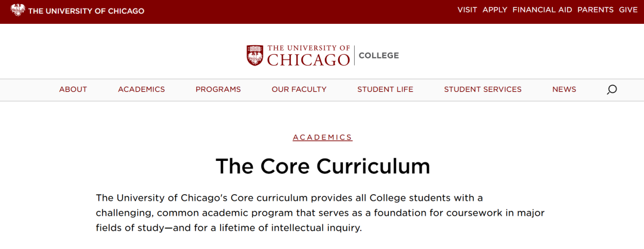Click the College label beside the logo
The image size is (644, 249).
pos(379,55)
